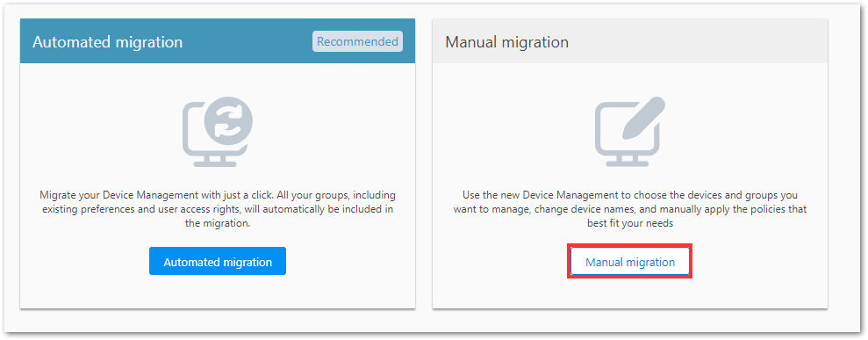The height and width of the screenshot is (340, 868).
Task: Click the Recommended badge
Action: click(357, 41)
